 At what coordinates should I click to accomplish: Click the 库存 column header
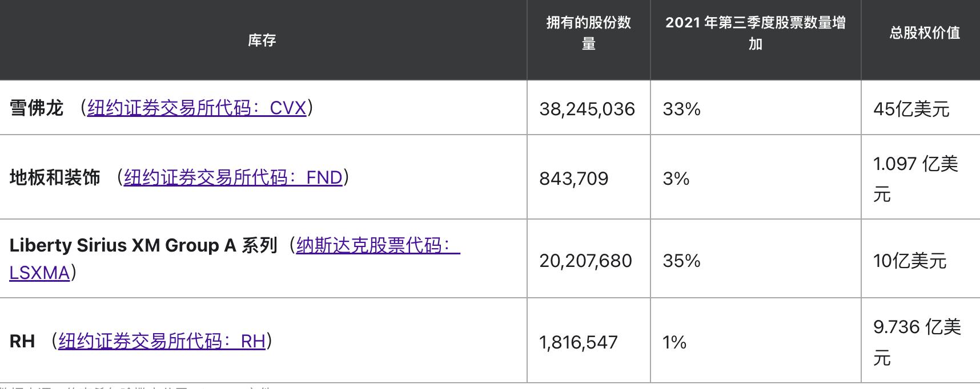point(262,40)
